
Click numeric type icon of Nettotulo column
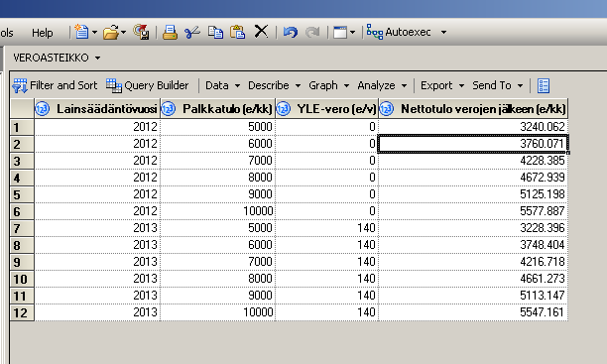click(386, 109)
